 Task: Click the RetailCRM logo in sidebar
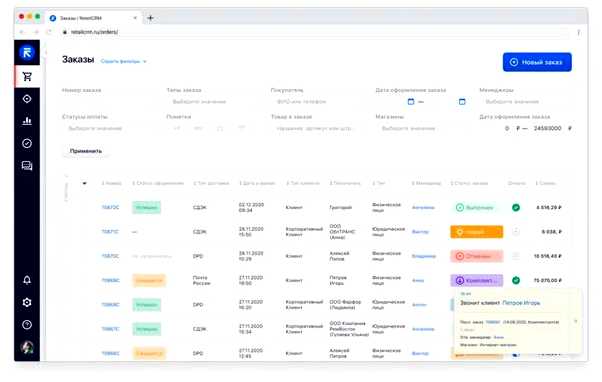pos(27,53)
